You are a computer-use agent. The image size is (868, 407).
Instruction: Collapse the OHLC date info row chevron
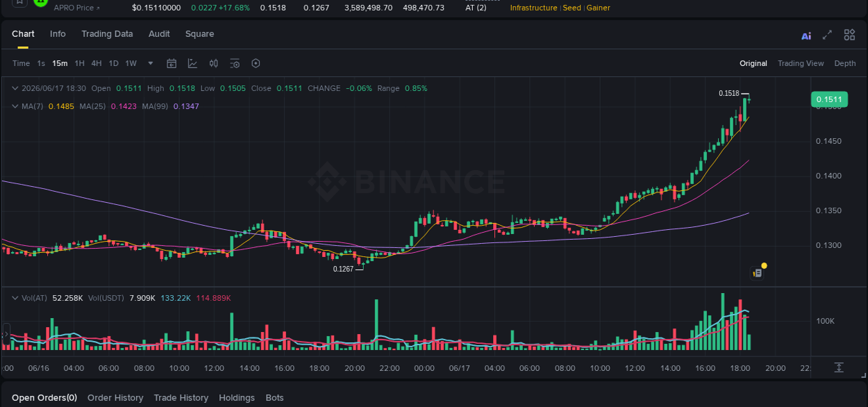15,88
